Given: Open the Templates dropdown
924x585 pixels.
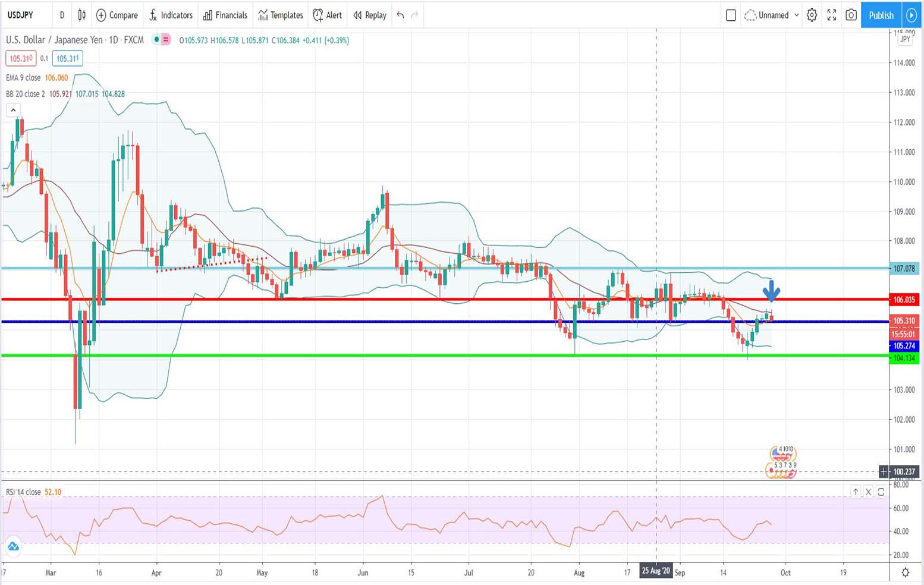Looking at the screenshot, I should click(281, 15).
